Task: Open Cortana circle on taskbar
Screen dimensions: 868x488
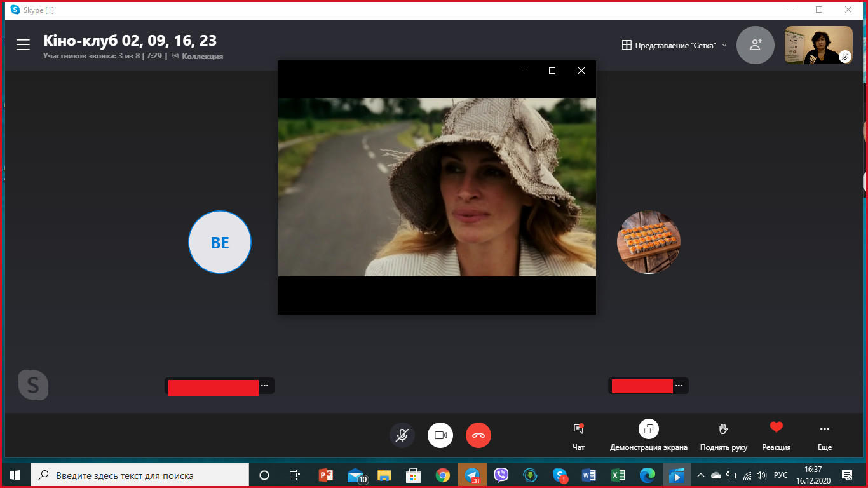Action: 264,475
